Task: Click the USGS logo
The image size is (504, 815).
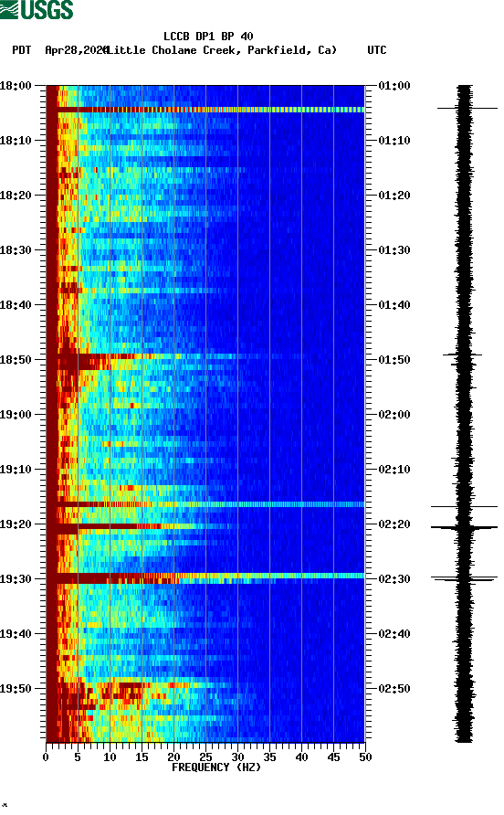Action: [x=37, y=9]
